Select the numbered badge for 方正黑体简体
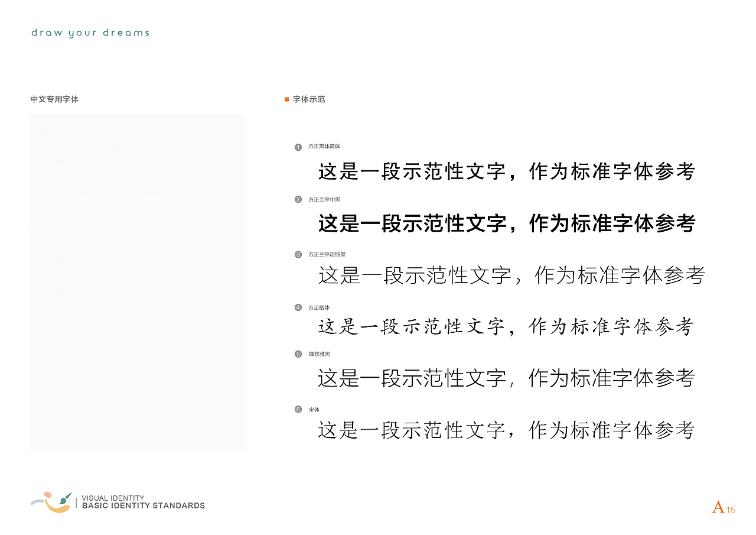 point(298,146)
